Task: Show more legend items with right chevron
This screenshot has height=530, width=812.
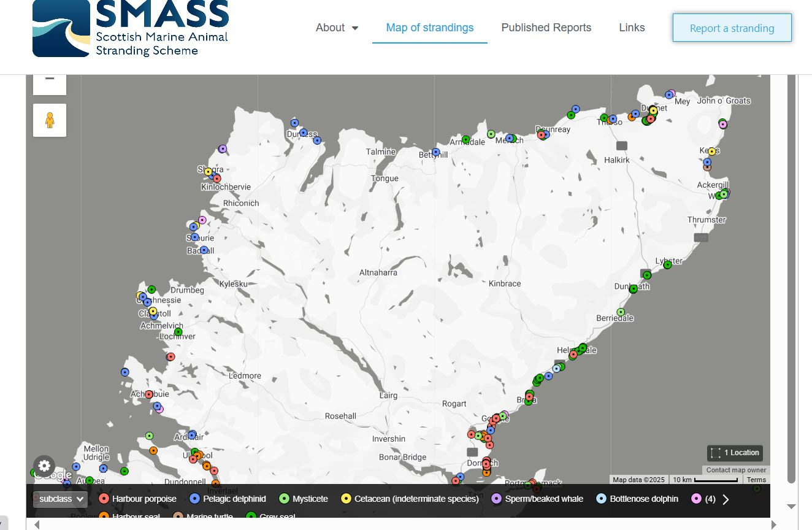Action: point(726,499)
